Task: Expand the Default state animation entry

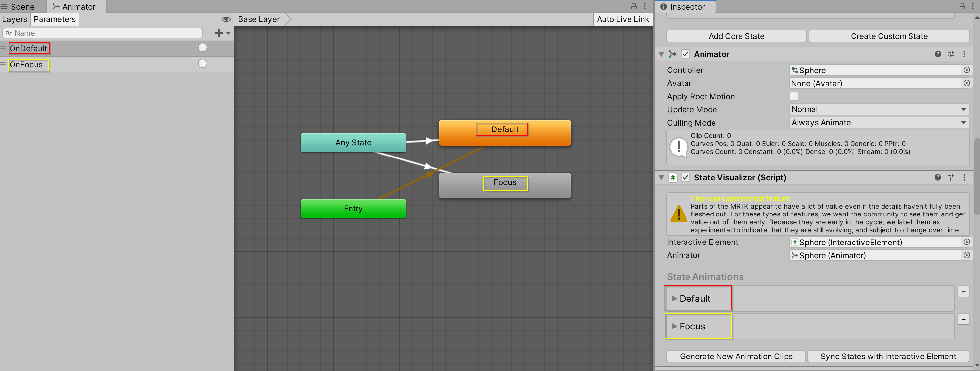Action: coord(674,298)
